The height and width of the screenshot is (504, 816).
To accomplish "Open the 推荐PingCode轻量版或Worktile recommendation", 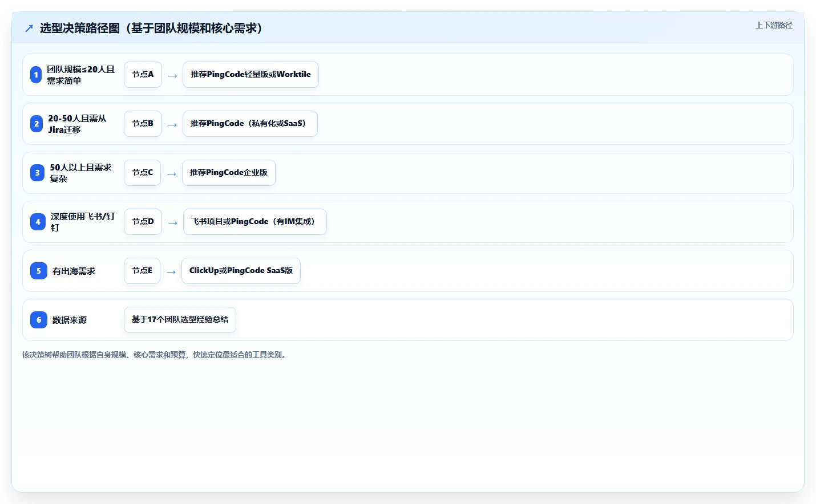I will [251, 75].
